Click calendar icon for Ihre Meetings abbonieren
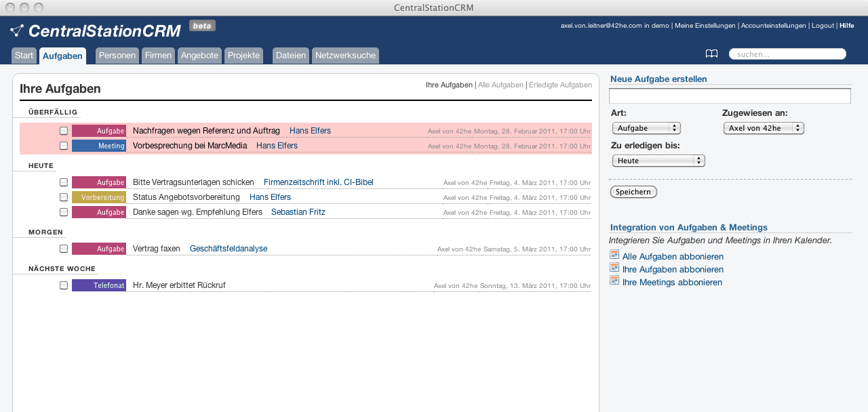 [614, 281]
